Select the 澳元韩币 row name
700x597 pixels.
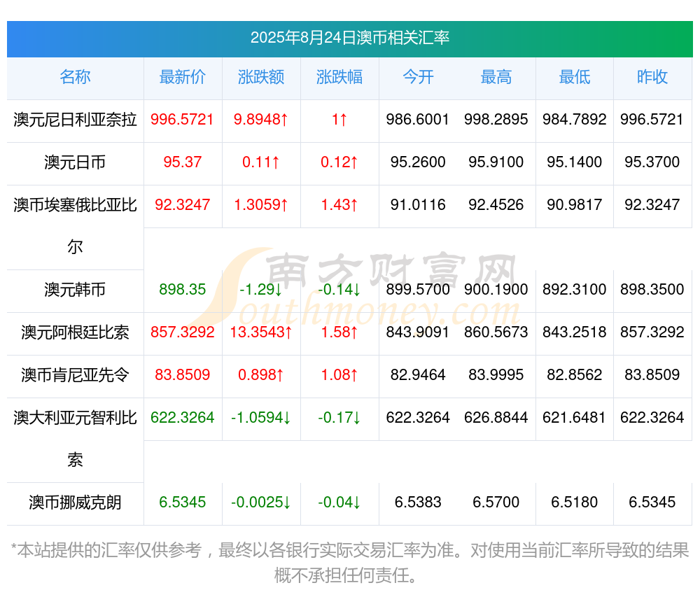75,290
